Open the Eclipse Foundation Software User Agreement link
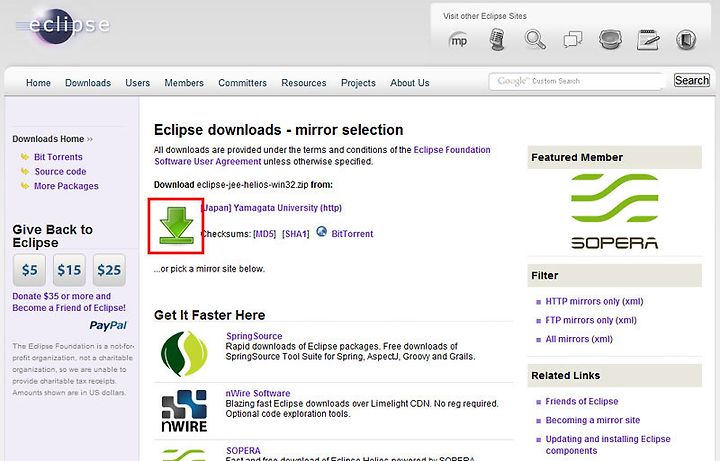720x461 pixels. pos(322,156)
